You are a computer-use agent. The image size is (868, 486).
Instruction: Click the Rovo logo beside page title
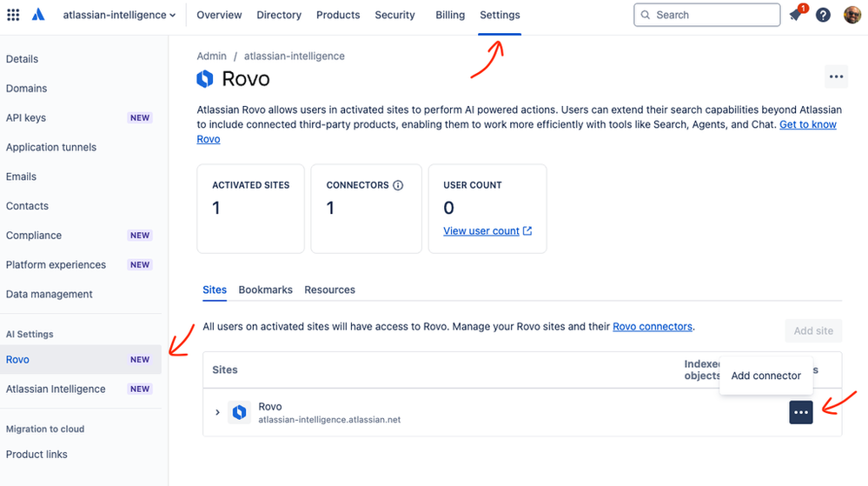coord(205,79)
